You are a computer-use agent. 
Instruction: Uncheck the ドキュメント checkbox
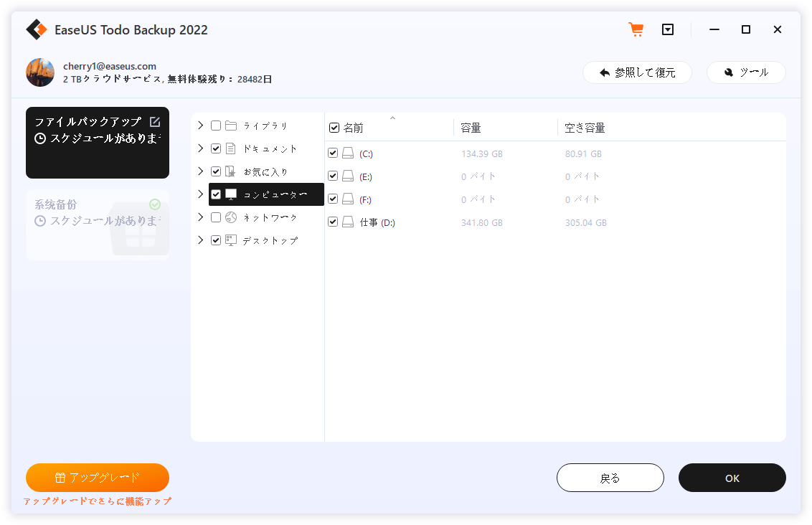click(x=216, y=148)
